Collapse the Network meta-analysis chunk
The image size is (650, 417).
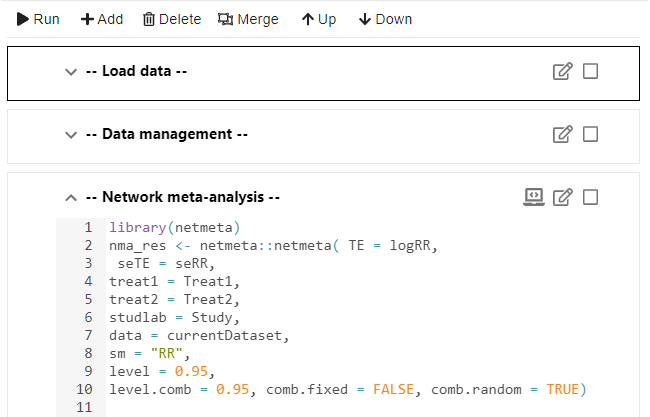click(x=71, y=198)
